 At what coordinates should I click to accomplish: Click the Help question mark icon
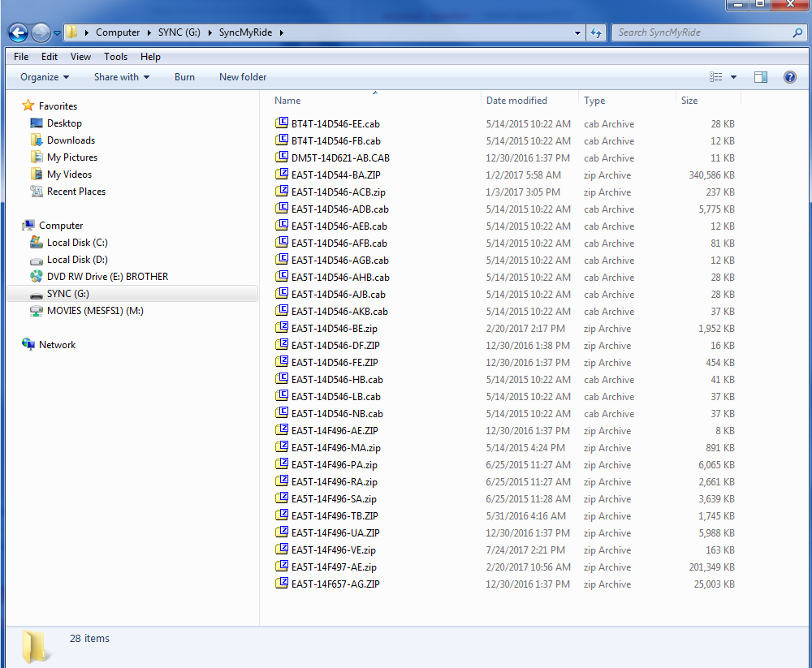789,76
